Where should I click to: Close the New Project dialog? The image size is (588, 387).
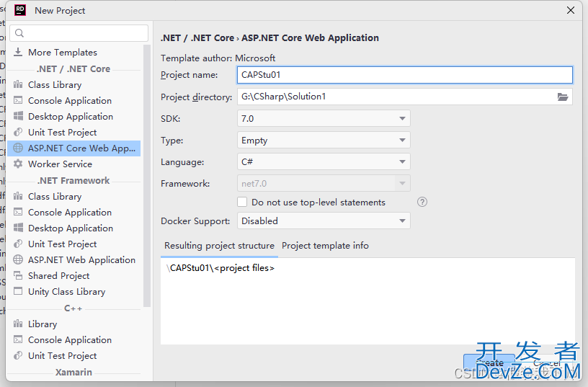(x=571, y=10)
